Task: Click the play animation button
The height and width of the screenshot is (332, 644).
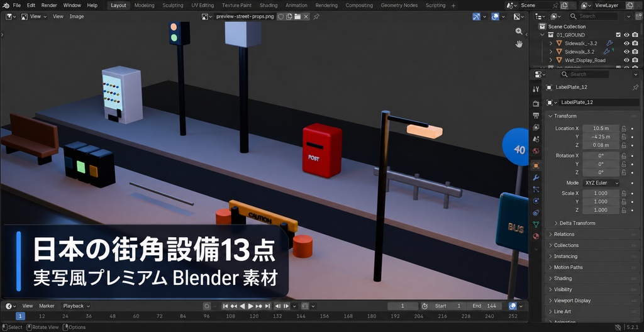Action: point(250,306)
